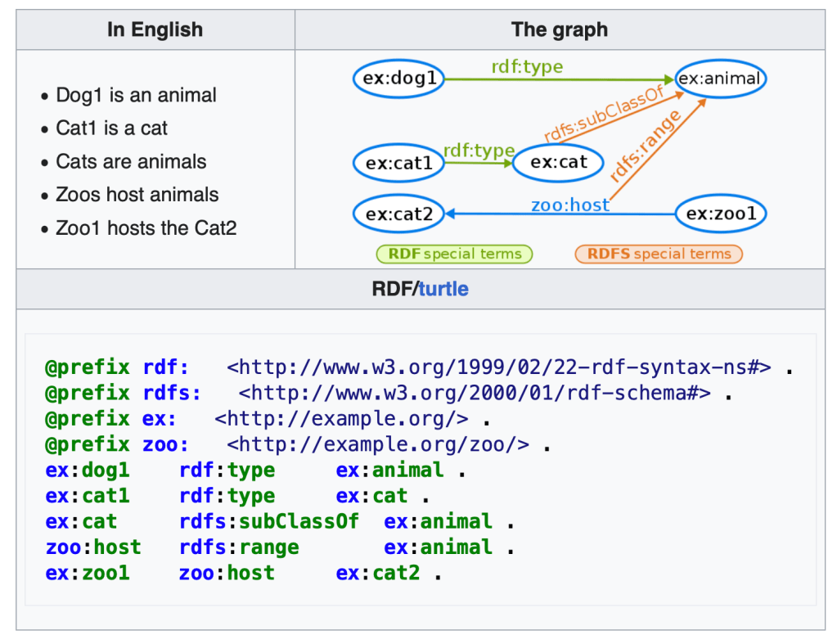Click the ex:cat2 oval in the graph
Image resolution: width=837 pixels, height=644 pixels.
click(x=398, y=214)
